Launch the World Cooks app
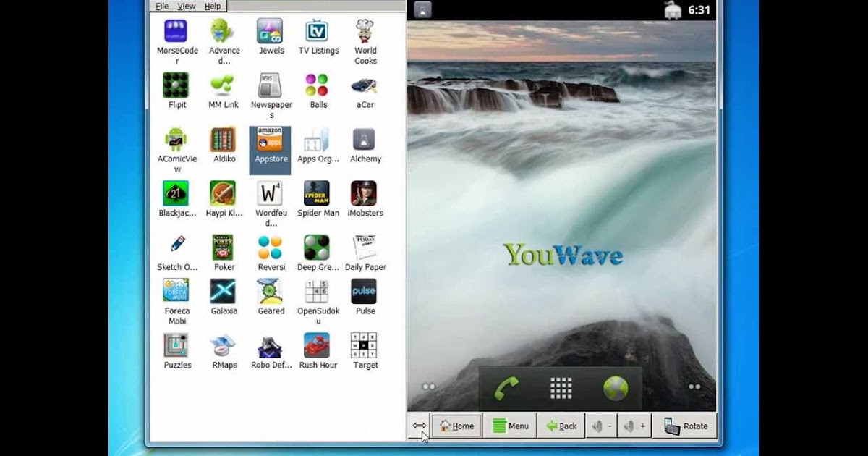 (365, 31)
